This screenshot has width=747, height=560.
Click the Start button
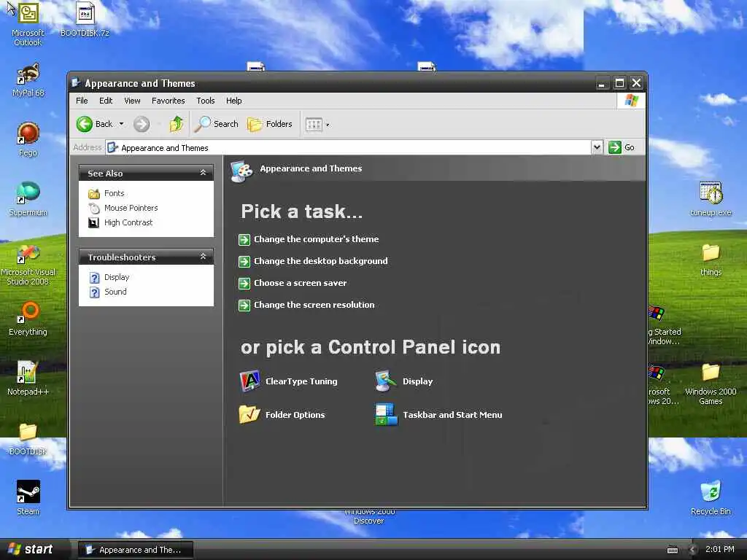point(31,549)
